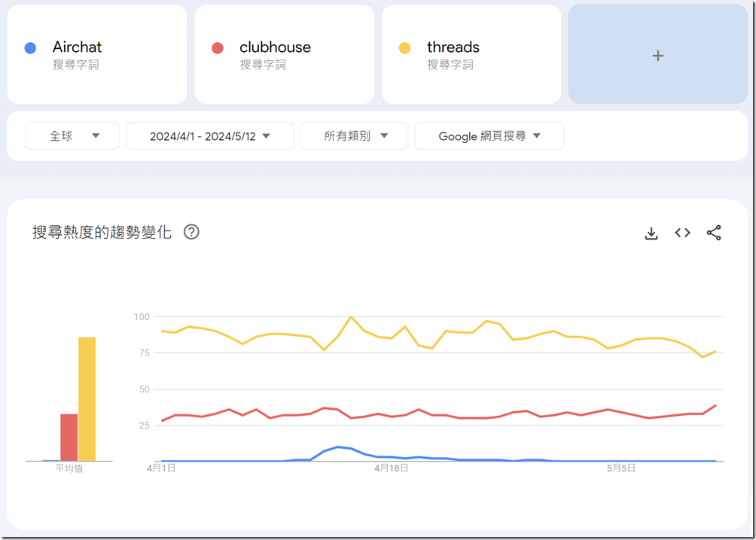This screenshot has height=540, width=756.
Task: Open the 所有類別 category dropdown
Action: [354, 136]
